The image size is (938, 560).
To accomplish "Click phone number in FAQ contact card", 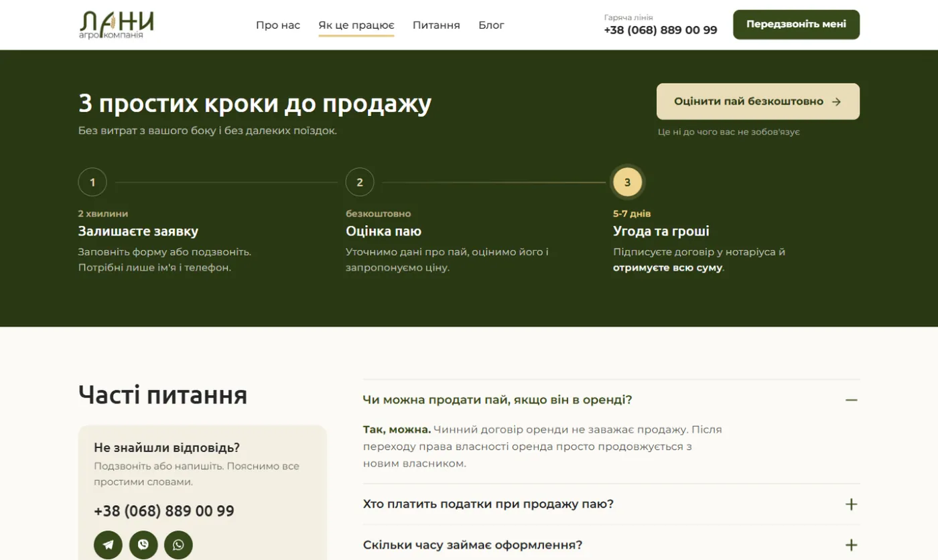I will coord(164,511).
